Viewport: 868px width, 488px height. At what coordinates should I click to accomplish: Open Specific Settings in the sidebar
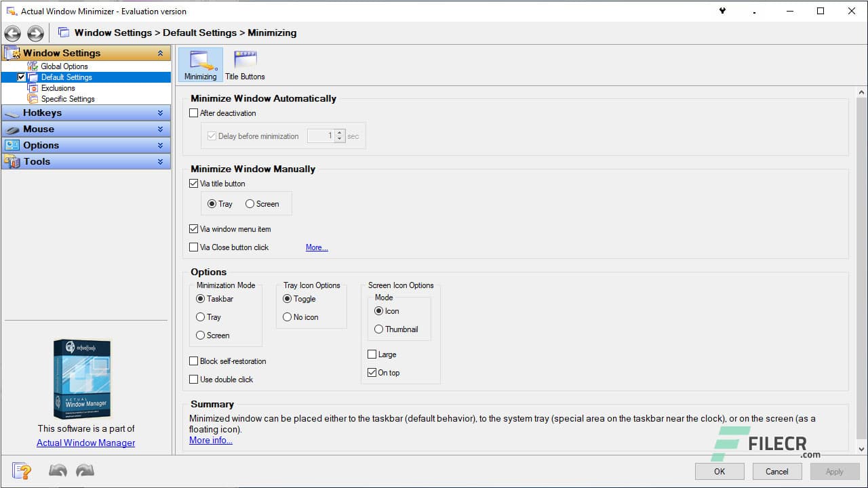click(x=66, y=99)
